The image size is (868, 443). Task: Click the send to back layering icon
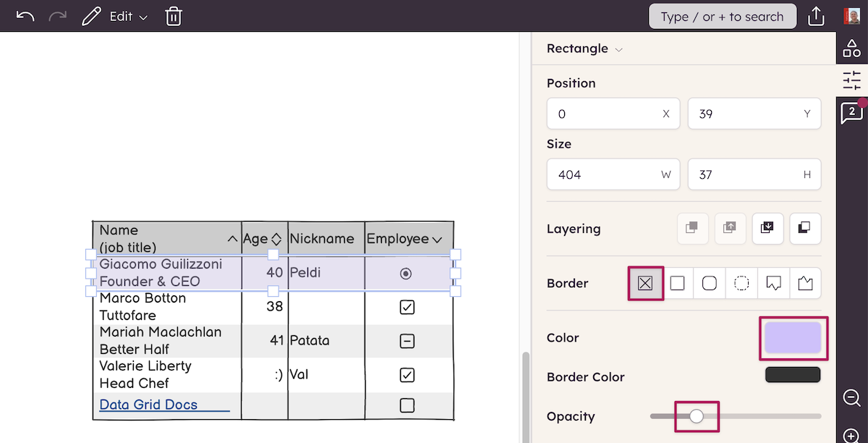(805, 228)
